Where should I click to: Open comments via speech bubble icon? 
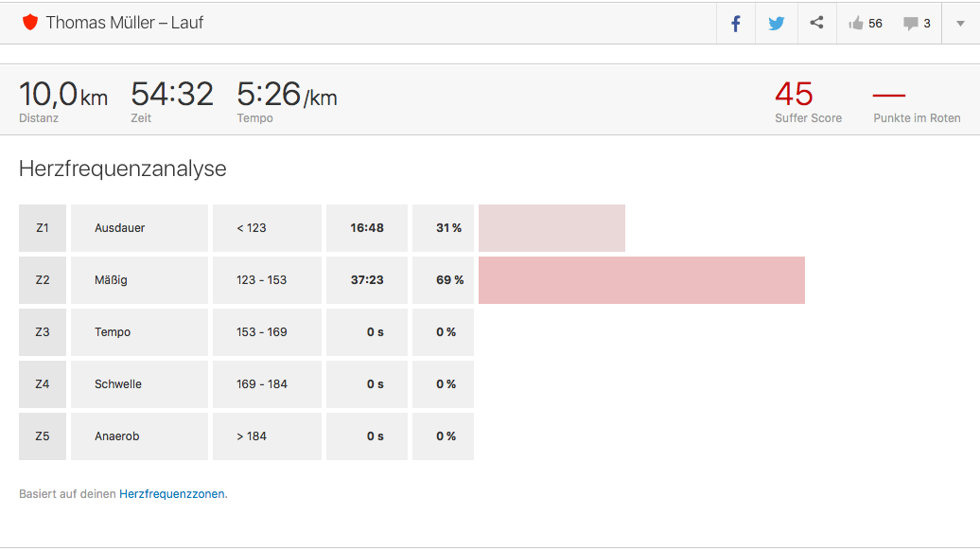pyautogui.click(x=911, y=24)
